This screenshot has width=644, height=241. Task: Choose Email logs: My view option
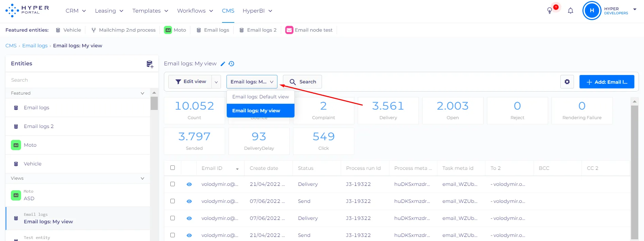point(260,111)
